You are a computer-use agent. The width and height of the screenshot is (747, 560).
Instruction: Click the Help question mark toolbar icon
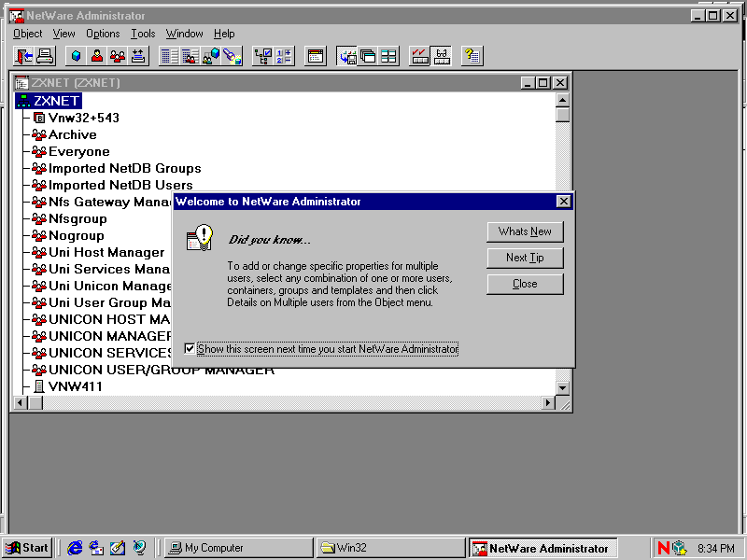coord(472,56)
